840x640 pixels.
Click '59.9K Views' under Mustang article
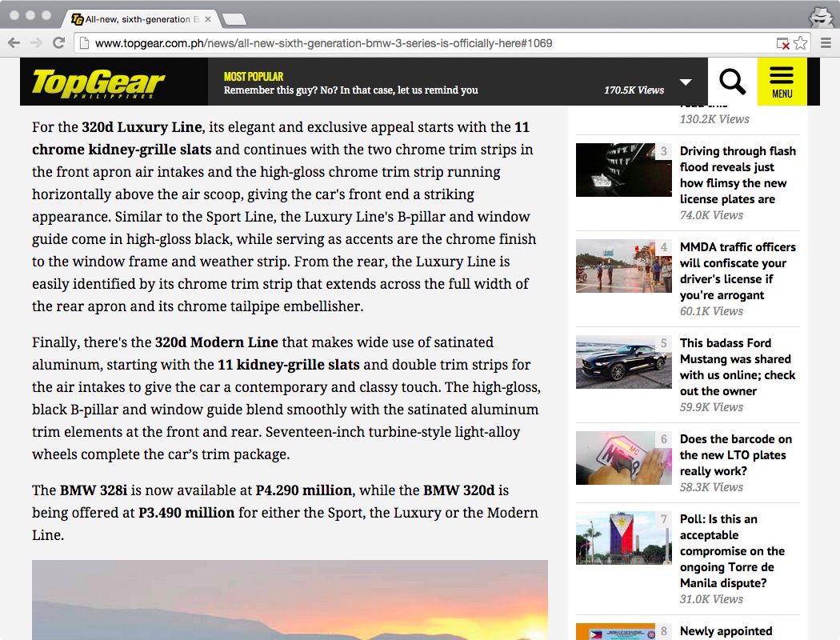point(711,407)
